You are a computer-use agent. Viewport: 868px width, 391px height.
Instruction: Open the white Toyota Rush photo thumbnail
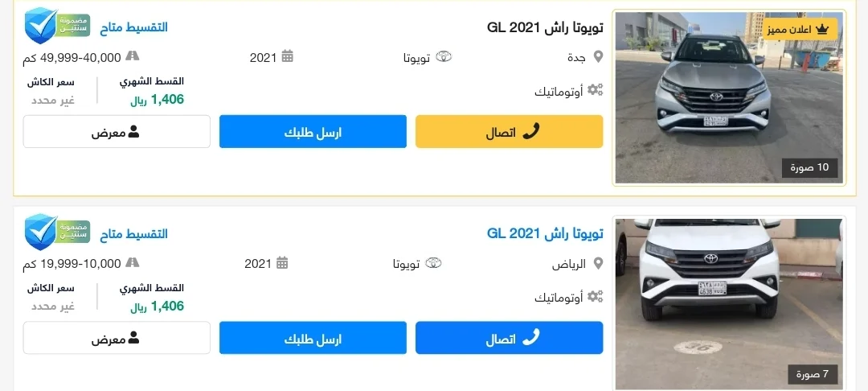click(x=729, y=304)
